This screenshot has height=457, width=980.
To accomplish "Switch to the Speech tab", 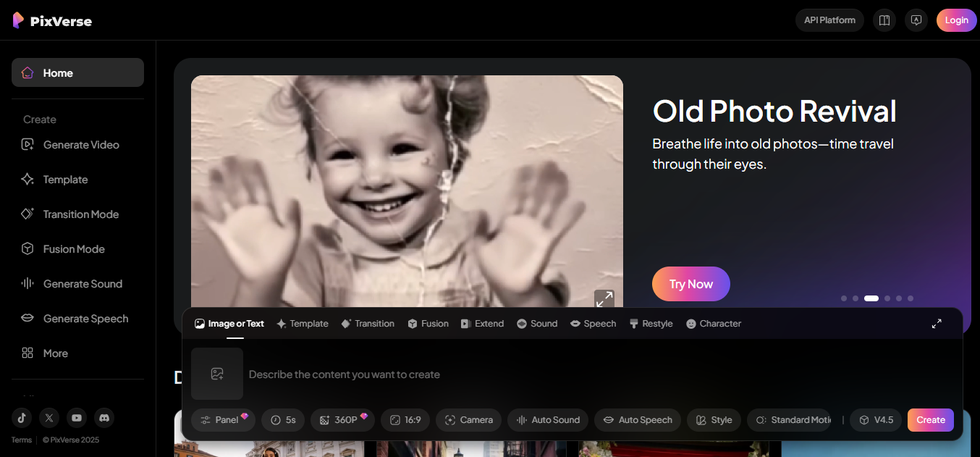I will tap(594, 324).
